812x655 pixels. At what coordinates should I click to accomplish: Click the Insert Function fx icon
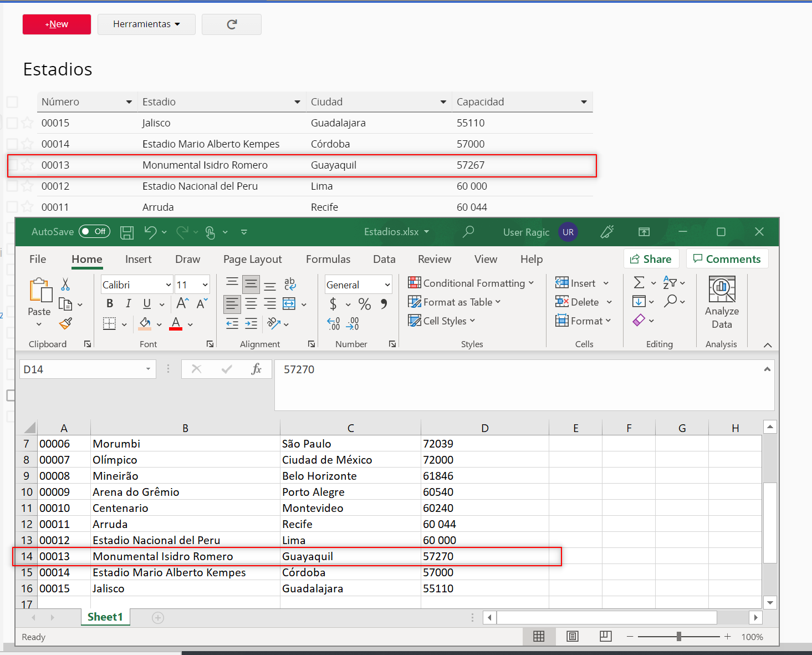[256, 369]
